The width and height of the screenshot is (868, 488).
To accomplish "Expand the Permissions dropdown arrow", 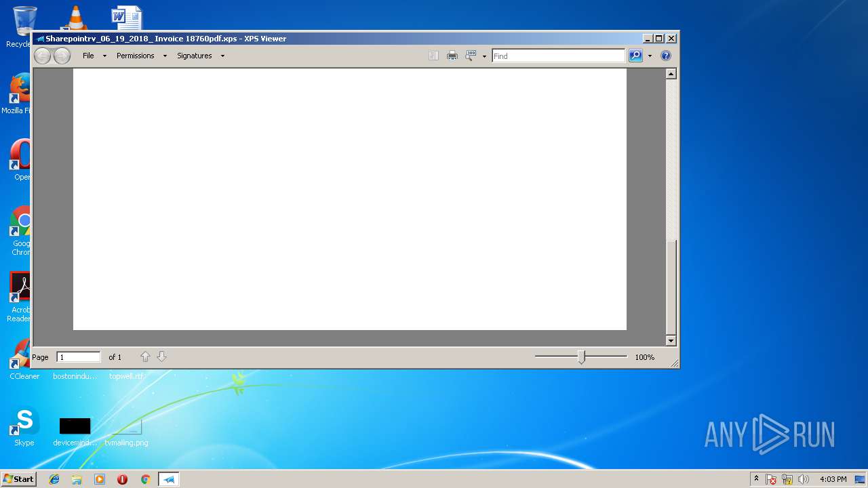I will (x=164, y=56).
